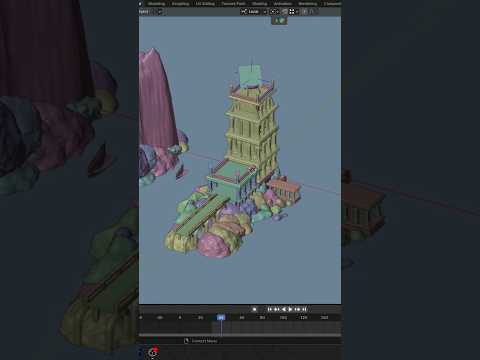Click the current frame marker at 40

click(221, 317)
